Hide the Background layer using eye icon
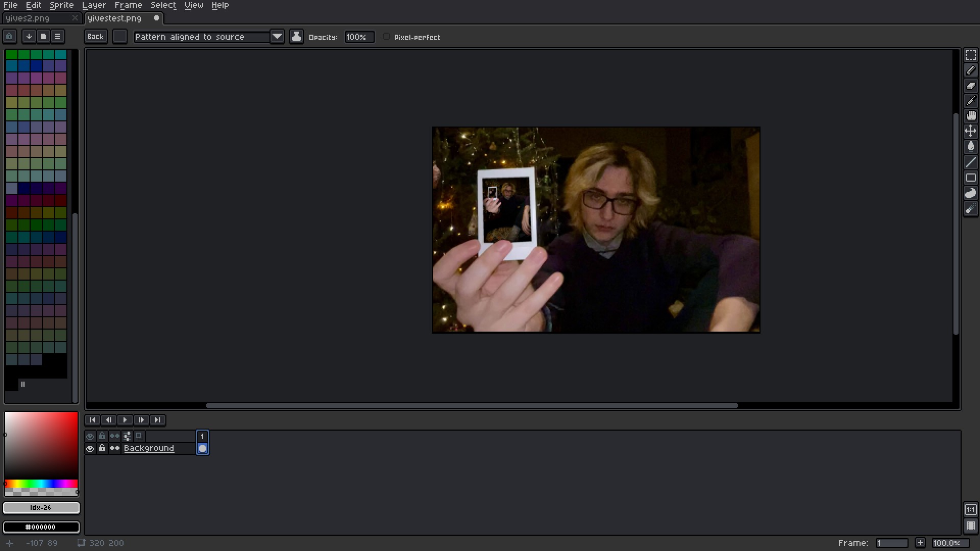The image size is (980, 551). (x=90, y=448)
